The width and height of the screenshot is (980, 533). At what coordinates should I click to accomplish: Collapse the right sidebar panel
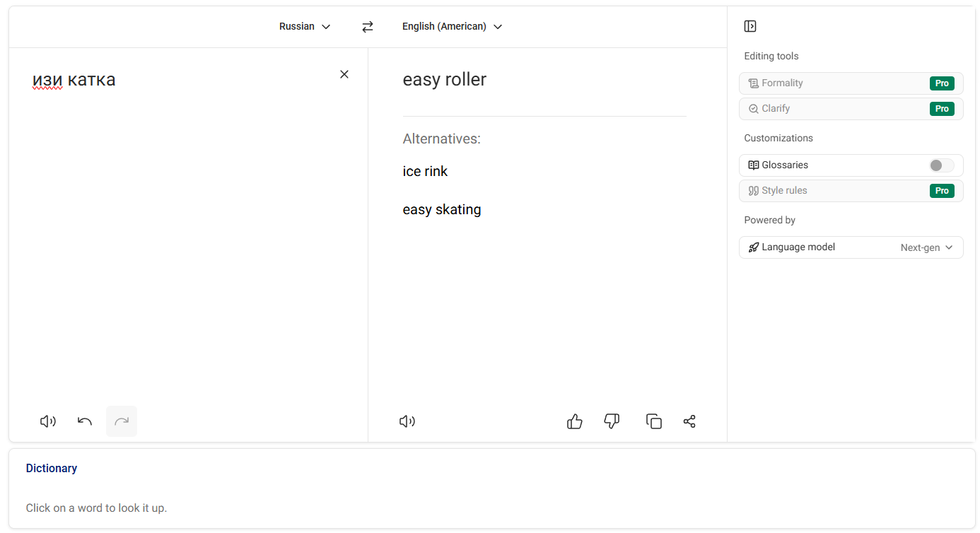point(750,26)
